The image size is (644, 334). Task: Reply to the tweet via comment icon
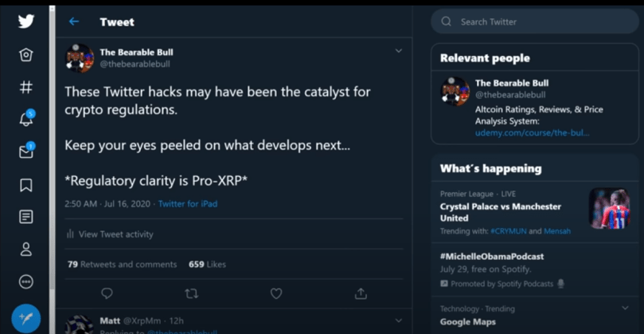point(107,293)
